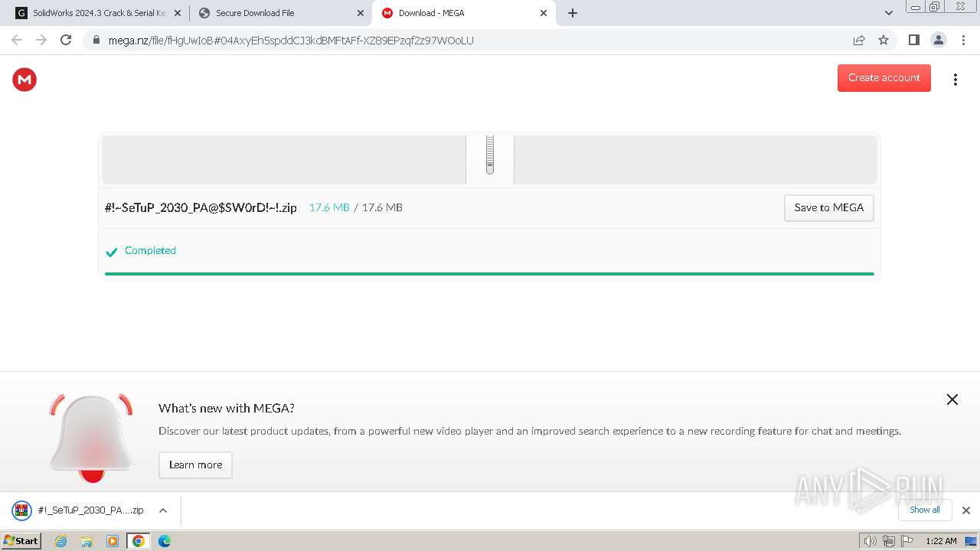
Task: Open Windows Media Player from the taskbar
Action: (x=113, y=541)
